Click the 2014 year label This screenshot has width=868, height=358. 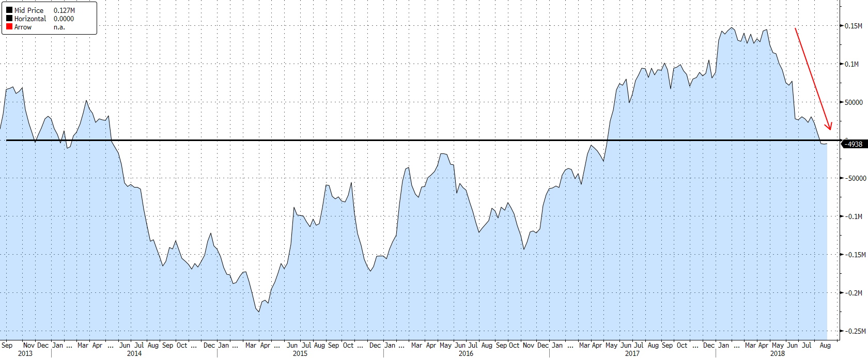134,353
